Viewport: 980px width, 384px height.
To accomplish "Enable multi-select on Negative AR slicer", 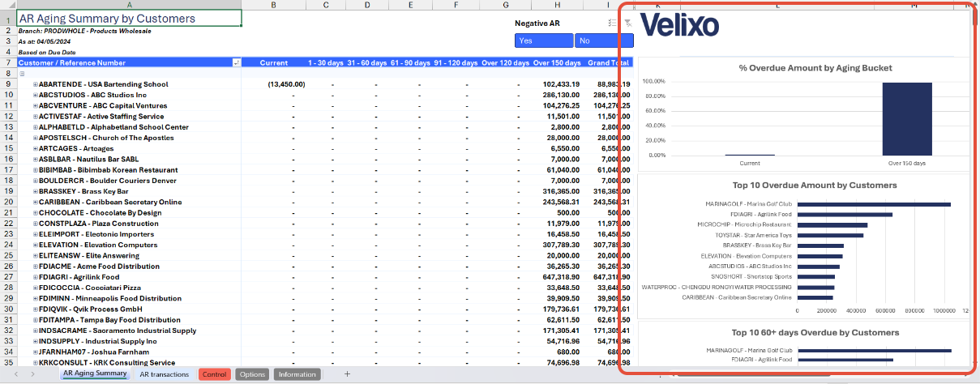I will [612, 23].
